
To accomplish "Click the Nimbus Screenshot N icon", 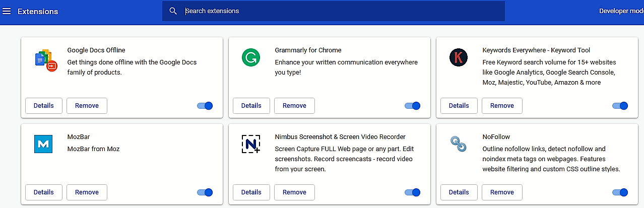I will tap(250, 144).
